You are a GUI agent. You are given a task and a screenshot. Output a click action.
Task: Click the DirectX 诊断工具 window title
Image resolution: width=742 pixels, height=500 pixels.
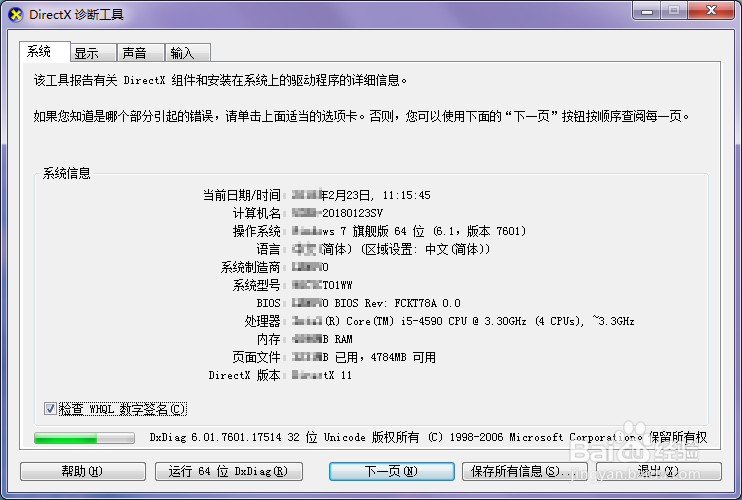[76, 15]
